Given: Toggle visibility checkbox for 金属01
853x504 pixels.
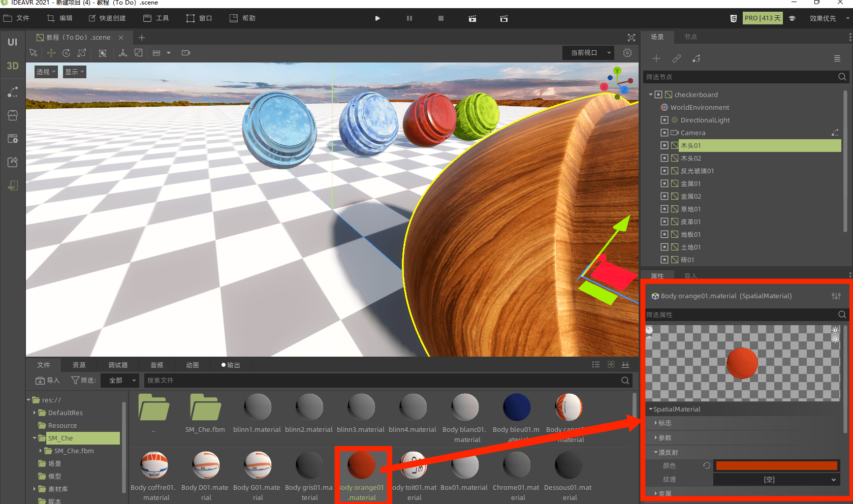Looking at the screenshot, I should coord(665,183).
